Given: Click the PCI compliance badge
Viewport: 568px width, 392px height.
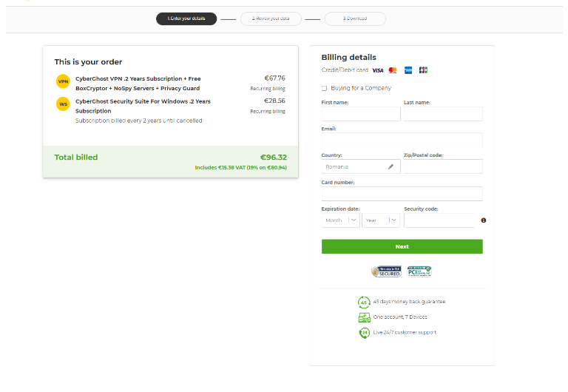Looking at the screenshot, I should (419, 271).
